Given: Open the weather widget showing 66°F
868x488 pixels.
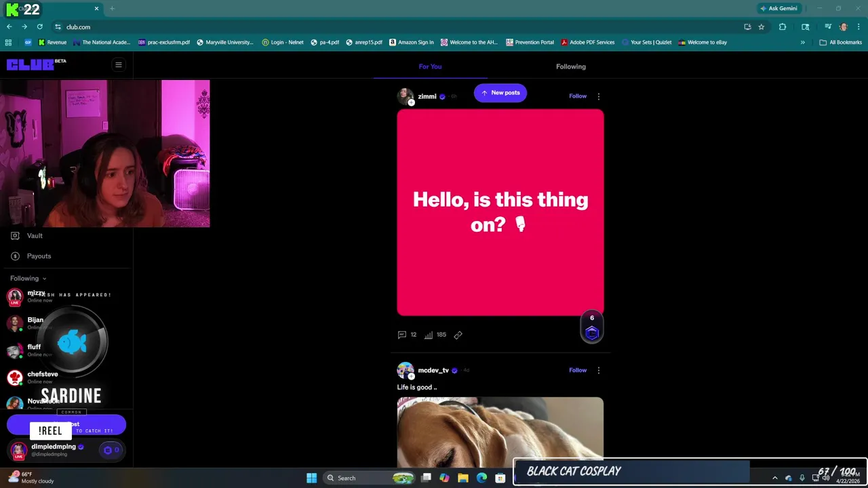Looking at the screenshot, I should click(x=31, y=478).
